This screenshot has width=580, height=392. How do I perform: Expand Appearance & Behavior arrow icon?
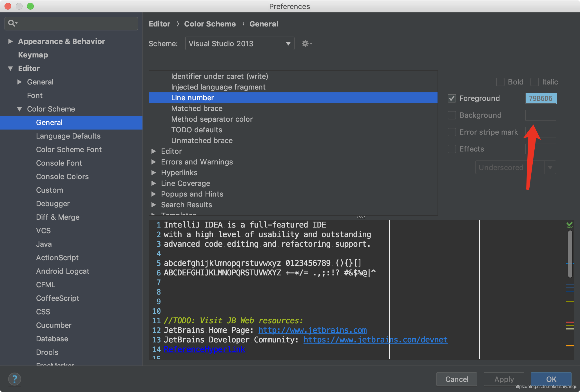pos(11,41)
